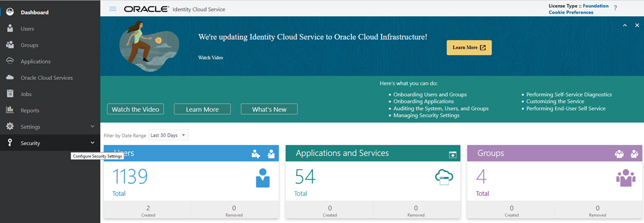Click the Settings gear sidebar icon

(10, 126)
